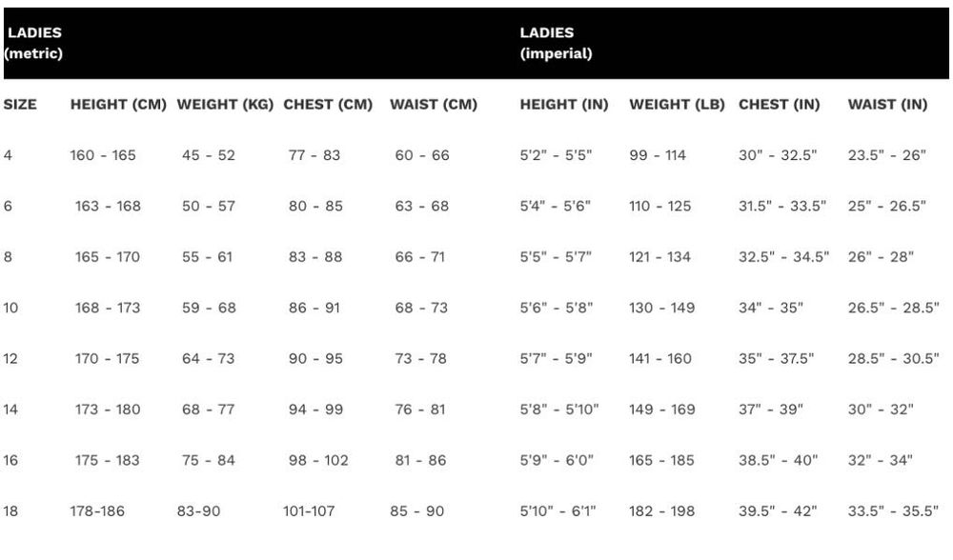This screenshot has width=953, height=560.
Task: Select the 59 - 68 weight cell
Action: pos(208,308)
